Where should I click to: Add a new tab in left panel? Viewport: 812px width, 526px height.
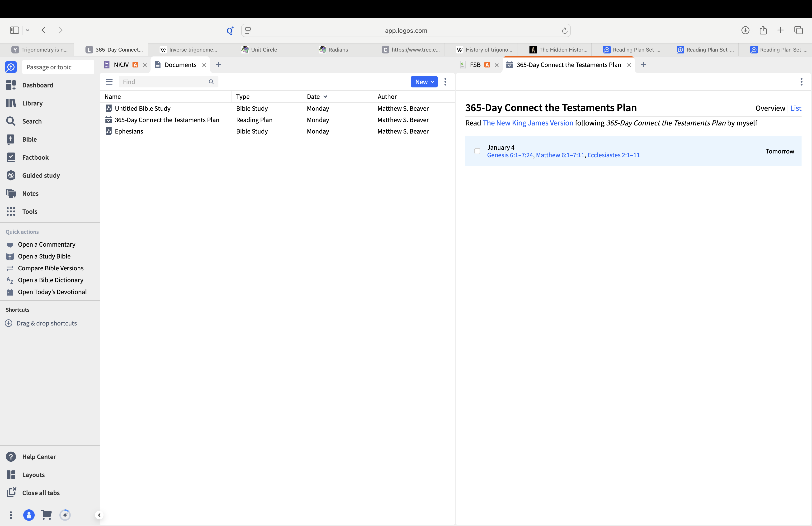point(218,65)
